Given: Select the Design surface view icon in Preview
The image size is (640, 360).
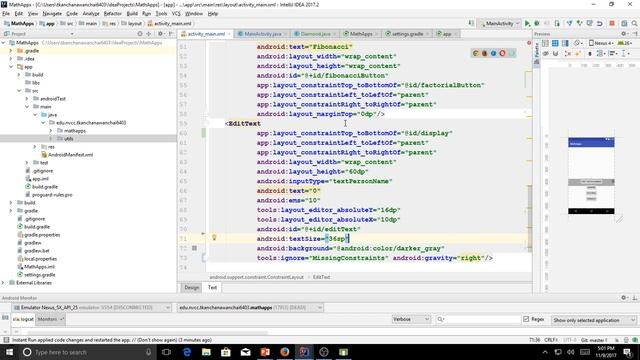Looking at the screenshot, I should (x=545, y=43).
